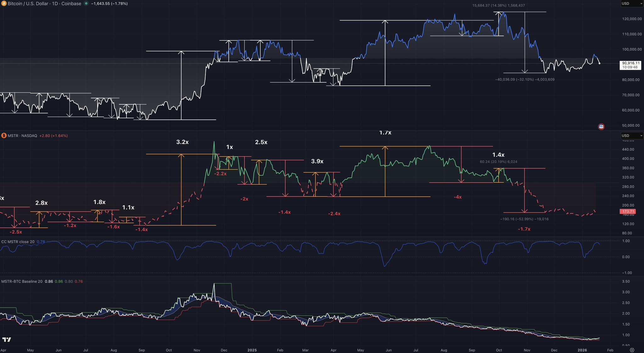Viewport: 644px width, 353px height.
Task: Click the red 173.71 MSTR price label
Action: [628, 212]
